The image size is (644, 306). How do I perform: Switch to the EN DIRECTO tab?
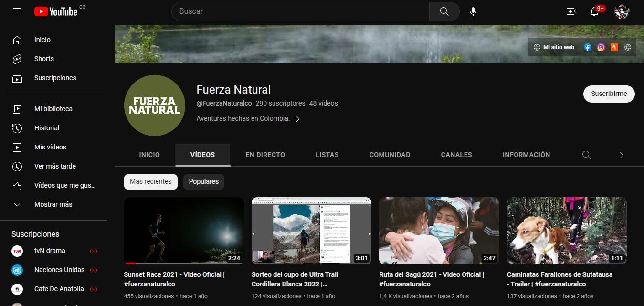coord(265,155)
